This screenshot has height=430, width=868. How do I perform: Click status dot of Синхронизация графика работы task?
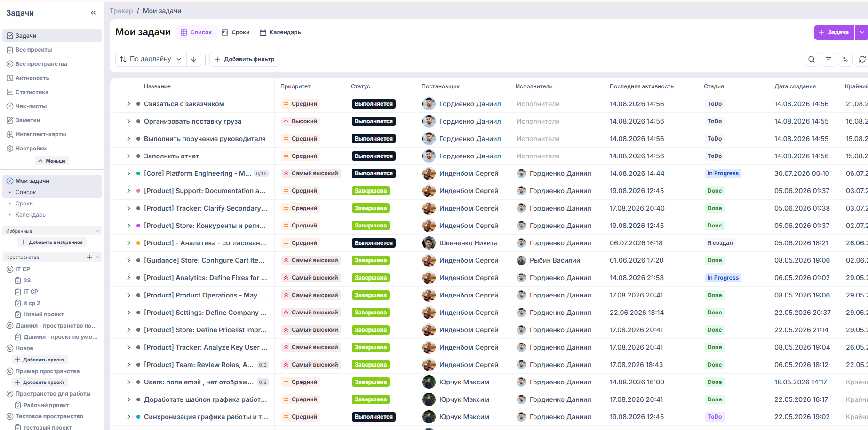138,417
